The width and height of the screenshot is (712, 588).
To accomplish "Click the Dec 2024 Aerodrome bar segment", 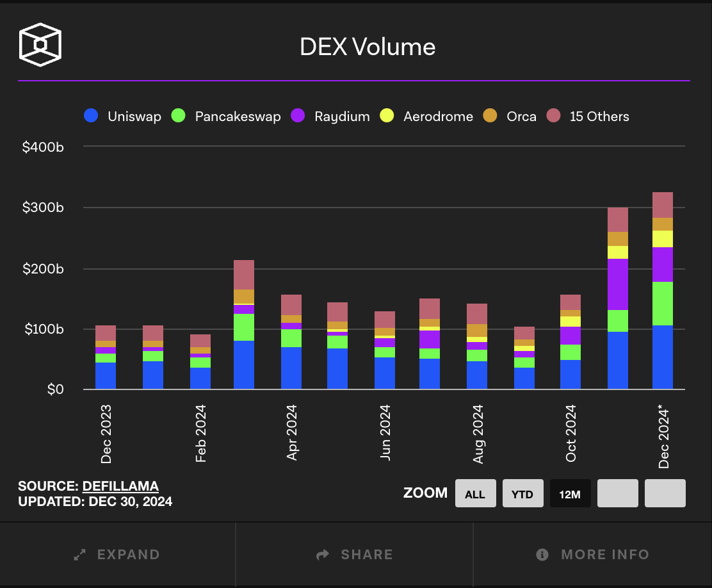I will [x=663, y=239].
